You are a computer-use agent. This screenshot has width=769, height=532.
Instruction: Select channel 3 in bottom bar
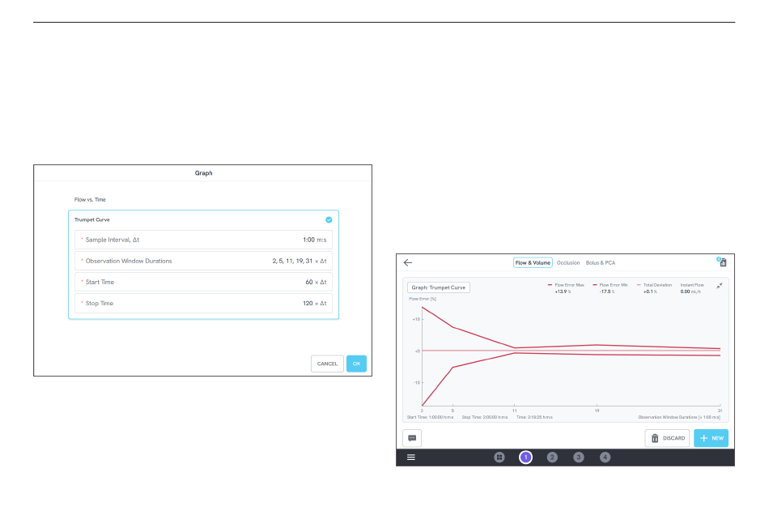coord(579,458)
